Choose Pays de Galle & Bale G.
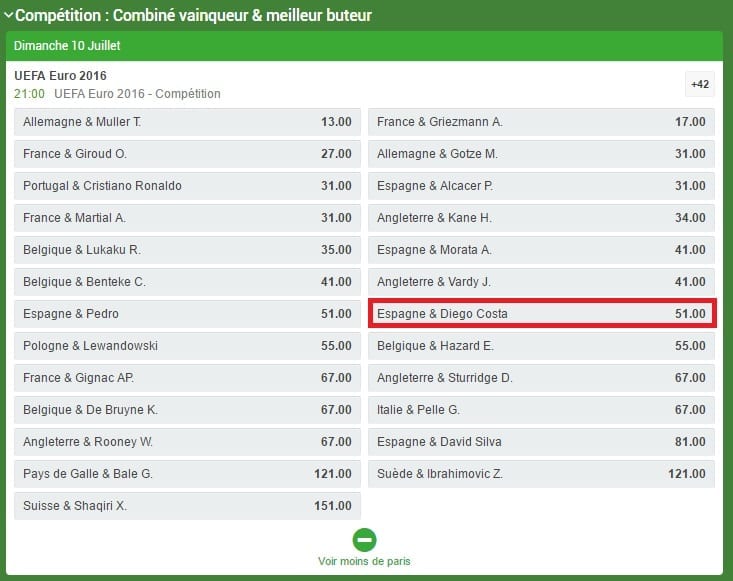The width and height of the screenshot is (733, 581). pos(187,474)
